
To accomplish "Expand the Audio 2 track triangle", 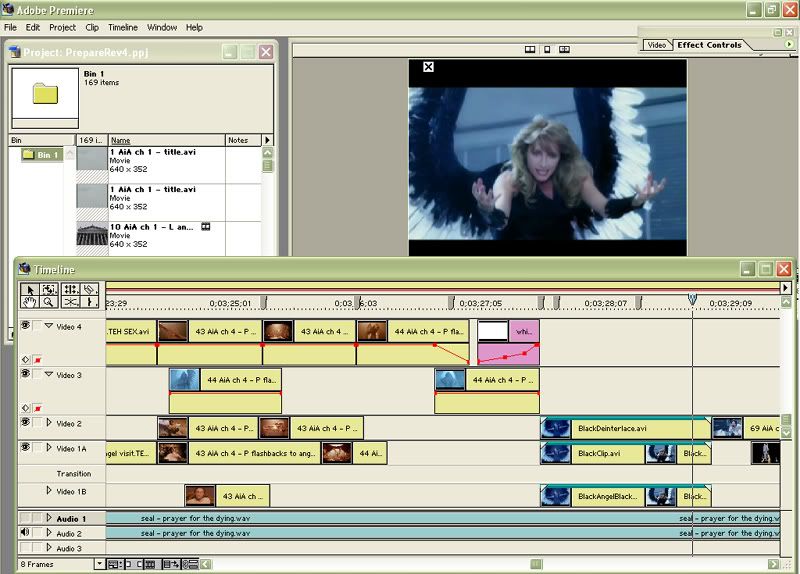I will 49,533.
